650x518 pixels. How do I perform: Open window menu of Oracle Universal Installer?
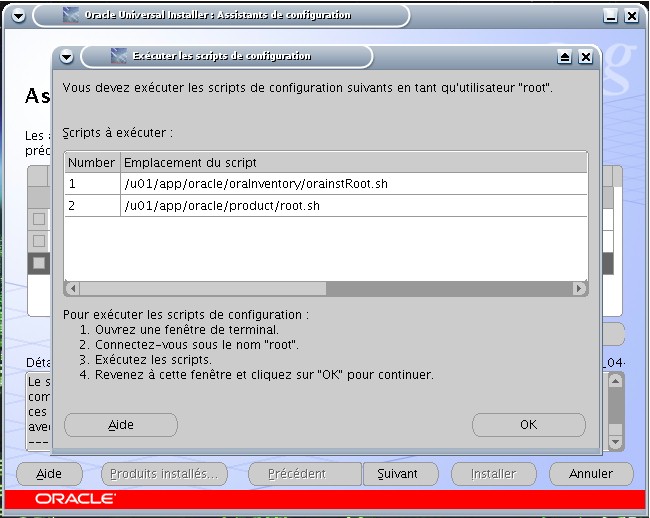click(x=18, y=16)
